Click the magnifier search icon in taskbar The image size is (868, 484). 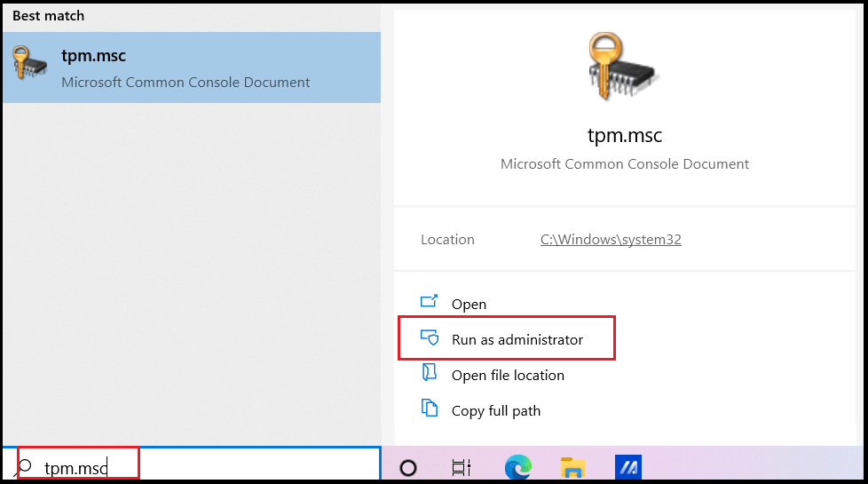tap(24, 467)
